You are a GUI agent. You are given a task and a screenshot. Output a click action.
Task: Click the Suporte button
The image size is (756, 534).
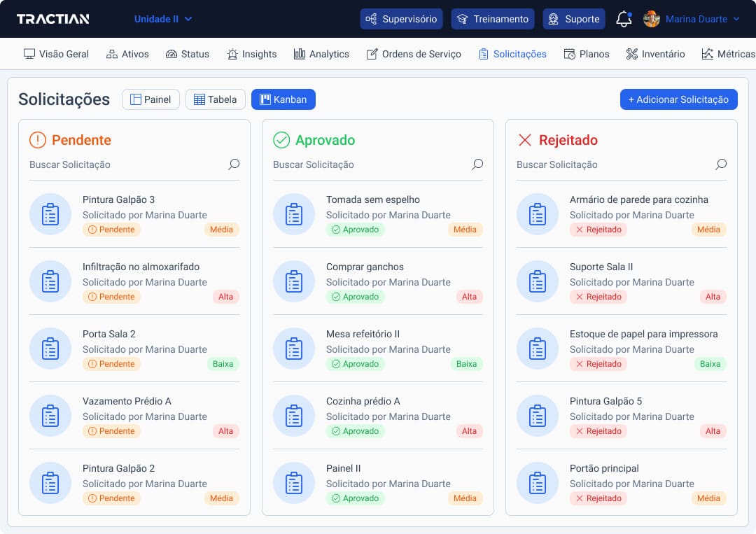tap(574, 19)
